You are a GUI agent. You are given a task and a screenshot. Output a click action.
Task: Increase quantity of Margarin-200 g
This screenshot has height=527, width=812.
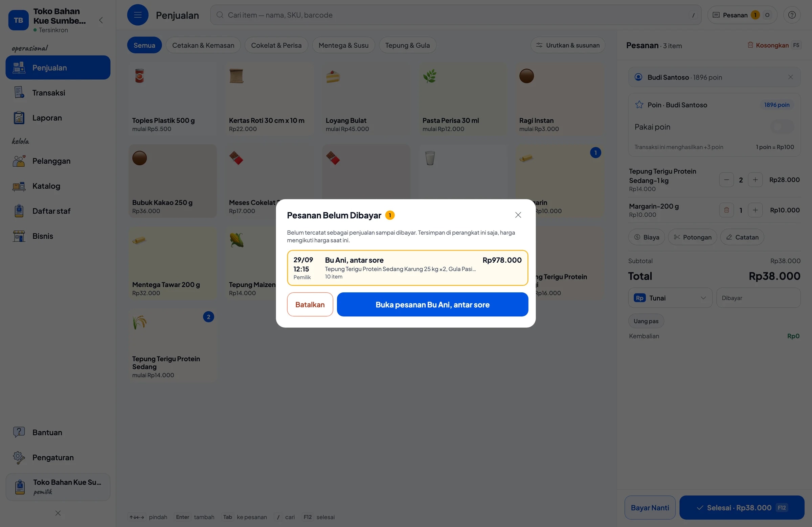755,210
